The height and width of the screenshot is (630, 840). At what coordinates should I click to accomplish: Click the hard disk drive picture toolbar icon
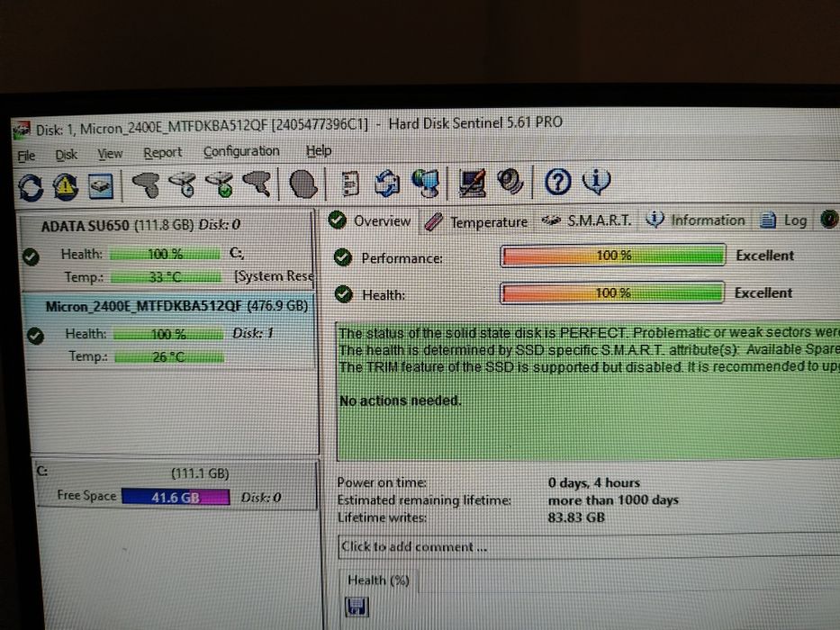100,186
